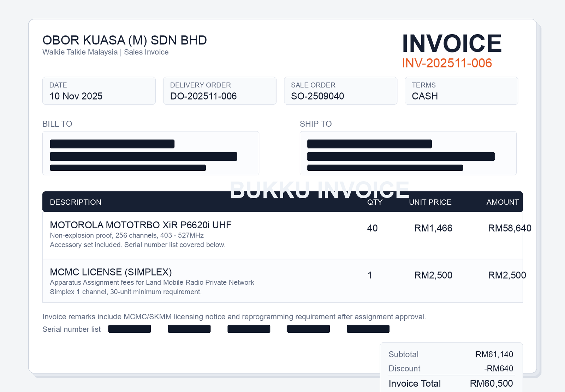Viewport: 565px width, 392px height.
Task: Click the UNIT PRICE column header
Action: click(430, 202)
